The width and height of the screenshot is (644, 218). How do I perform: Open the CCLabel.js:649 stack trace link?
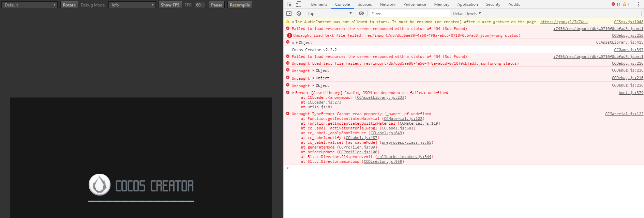(386, 133)
